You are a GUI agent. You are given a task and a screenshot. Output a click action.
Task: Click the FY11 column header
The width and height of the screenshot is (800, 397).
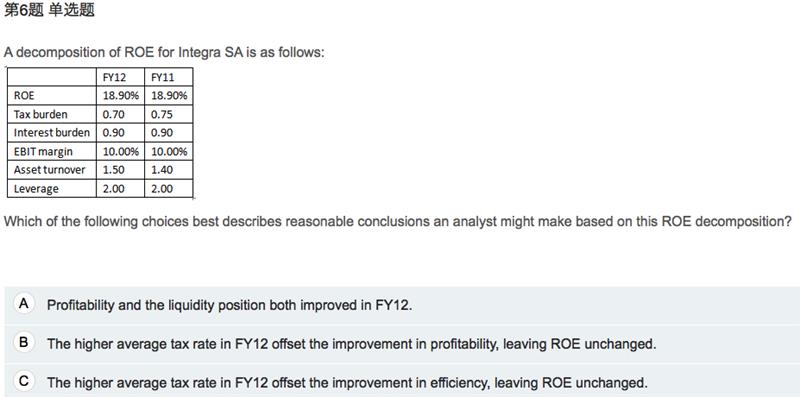click(163, 78)
